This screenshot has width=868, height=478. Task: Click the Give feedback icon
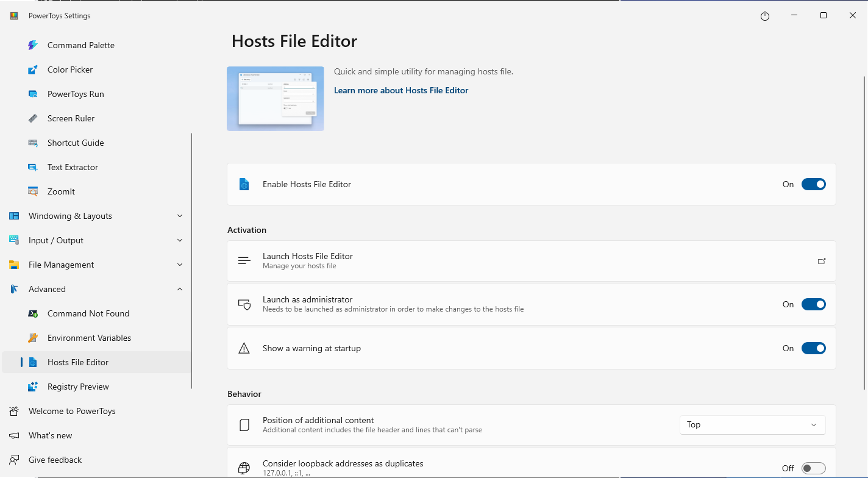click(x=14, y=460)
